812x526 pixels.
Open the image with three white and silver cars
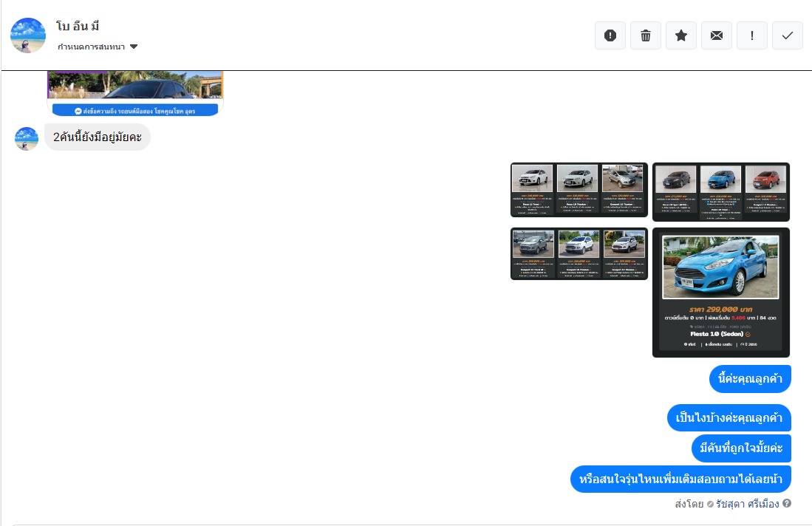tap(579, 189)
